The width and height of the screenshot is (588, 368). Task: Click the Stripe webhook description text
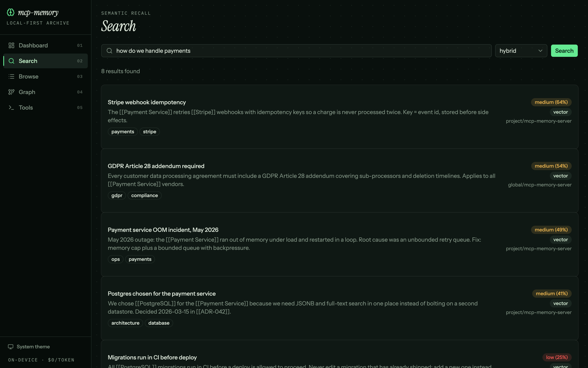point(298,116)
